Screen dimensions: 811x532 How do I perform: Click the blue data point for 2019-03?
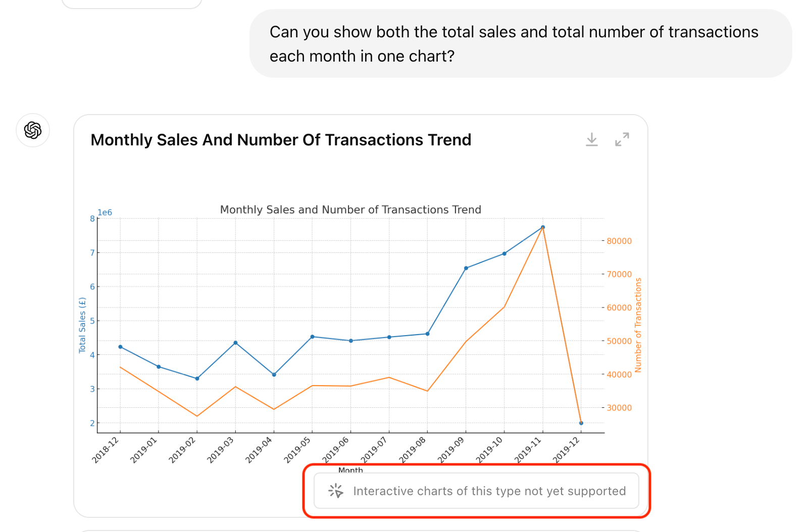pos(235,343)
